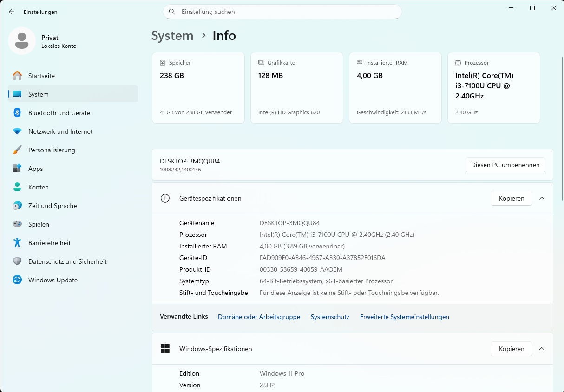
Task: Click the Installierter RAM card icon
Action: click(x=360, y=62)
